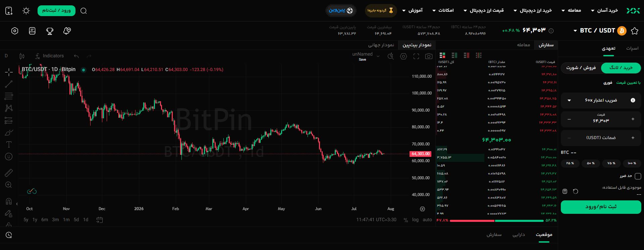
Task: Open the search magnifier icon
Action: click(x=84, y=11)
